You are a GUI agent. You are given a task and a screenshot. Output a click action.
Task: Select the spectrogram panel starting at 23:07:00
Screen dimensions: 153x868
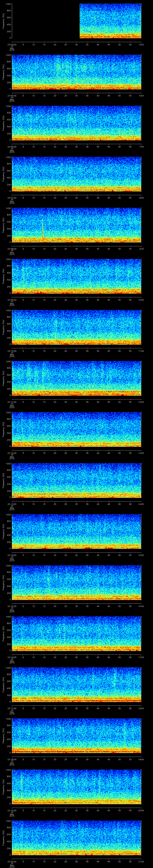tap(76, 174)
